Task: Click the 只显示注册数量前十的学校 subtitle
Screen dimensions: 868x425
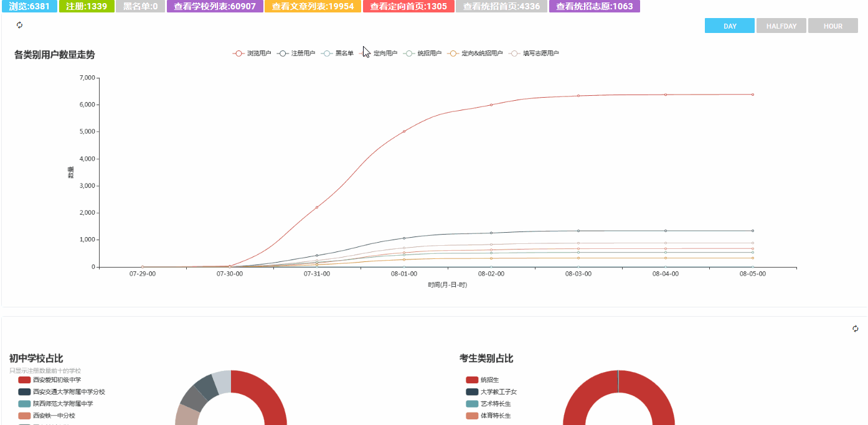Action: [x=45, y=371]
